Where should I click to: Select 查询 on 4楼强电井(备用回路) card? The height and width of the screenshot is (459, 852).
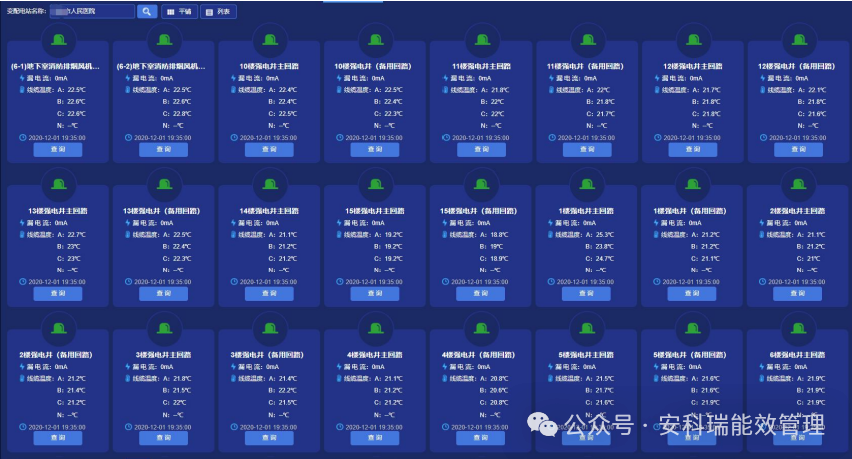click(480, 438)
